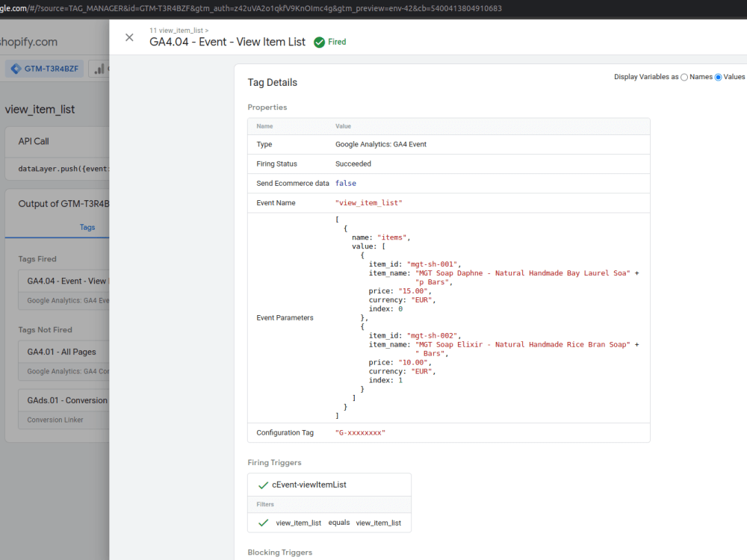
Task: Open the GA4.01 - All Pages tag card
Action: click(x=63, y=361)
